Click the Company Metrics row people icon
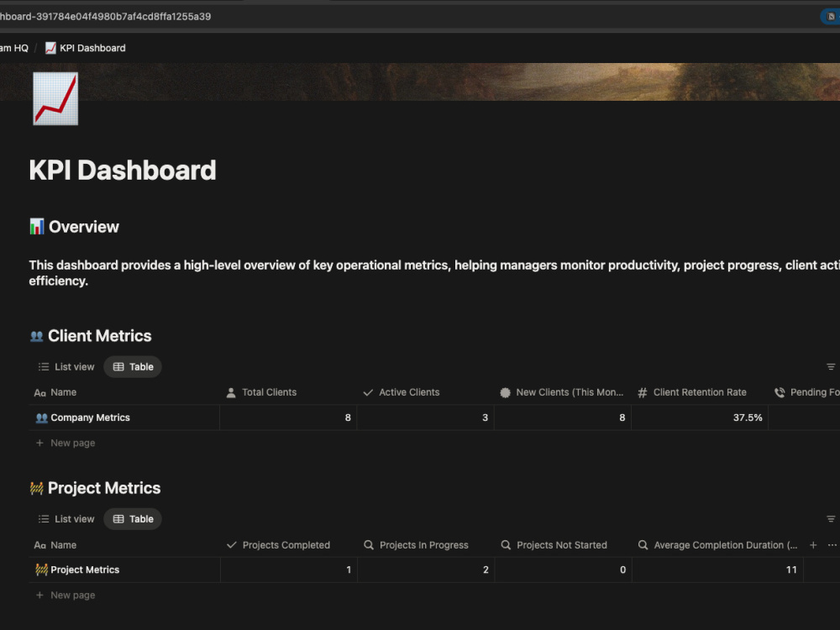The height and width of the screenshot is (630, 840). (41, 417)
